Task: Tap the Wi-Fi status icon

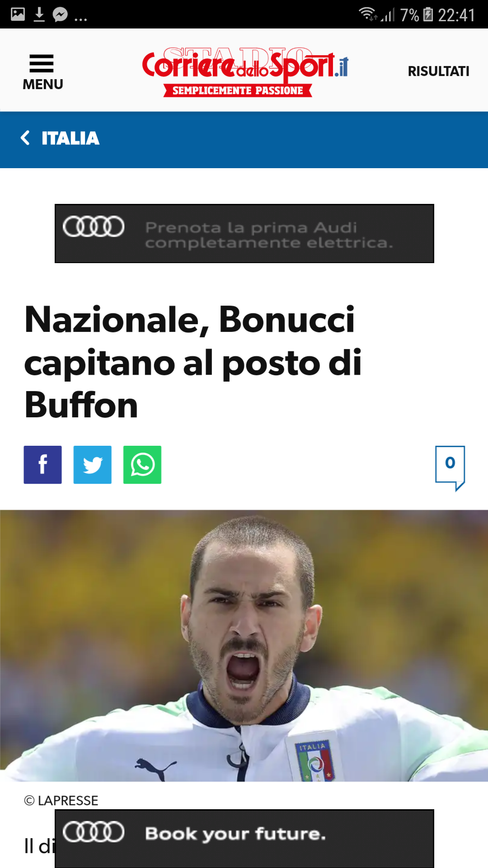Action: [368, 14]
